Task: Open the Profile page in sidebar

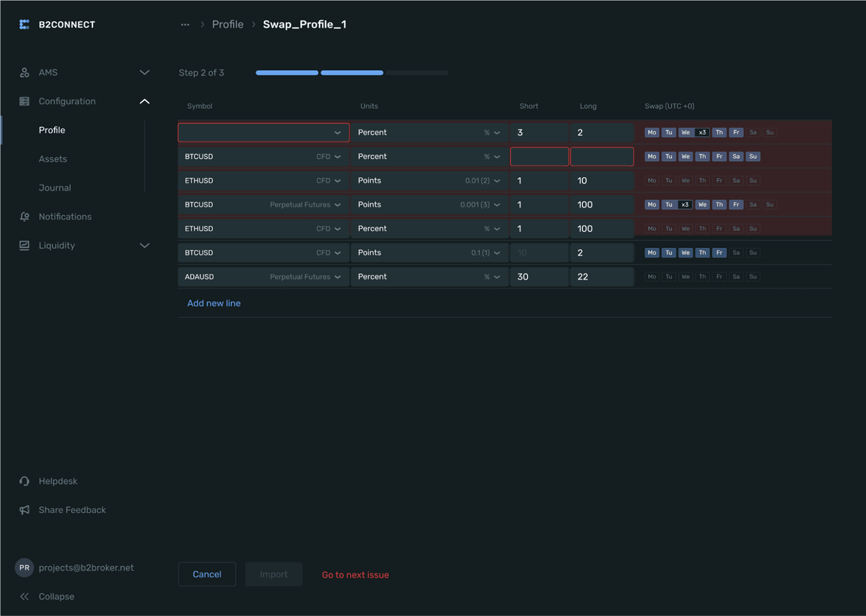Action: 52,130
